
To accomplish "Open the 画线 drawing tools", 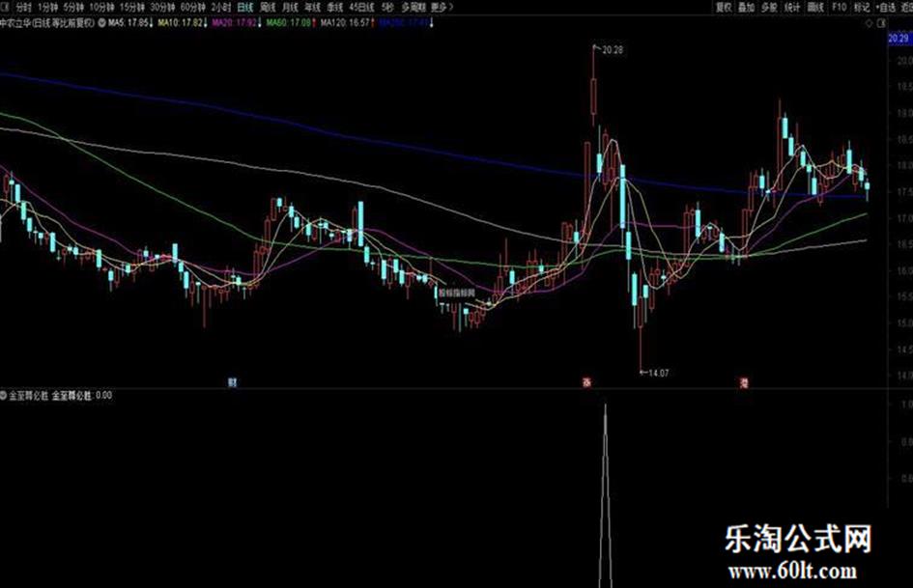I will (815, 7).
